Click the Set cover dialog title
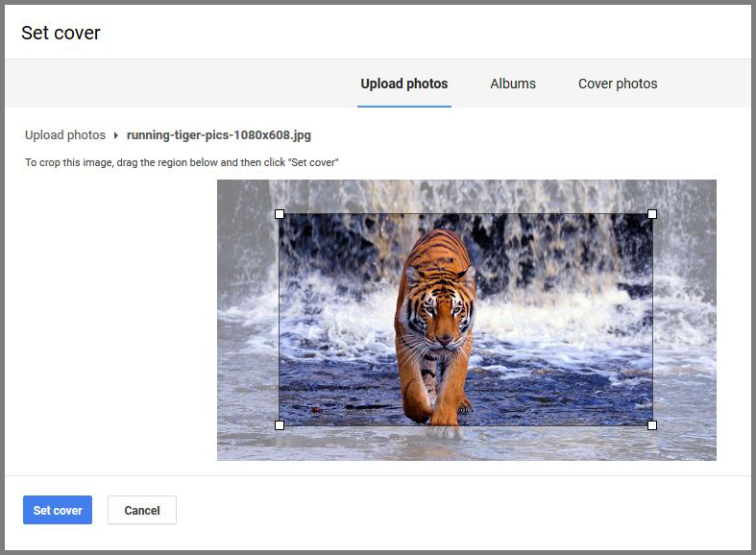Image resolution: width=756 pixels, height=555 pixels. 61,33
